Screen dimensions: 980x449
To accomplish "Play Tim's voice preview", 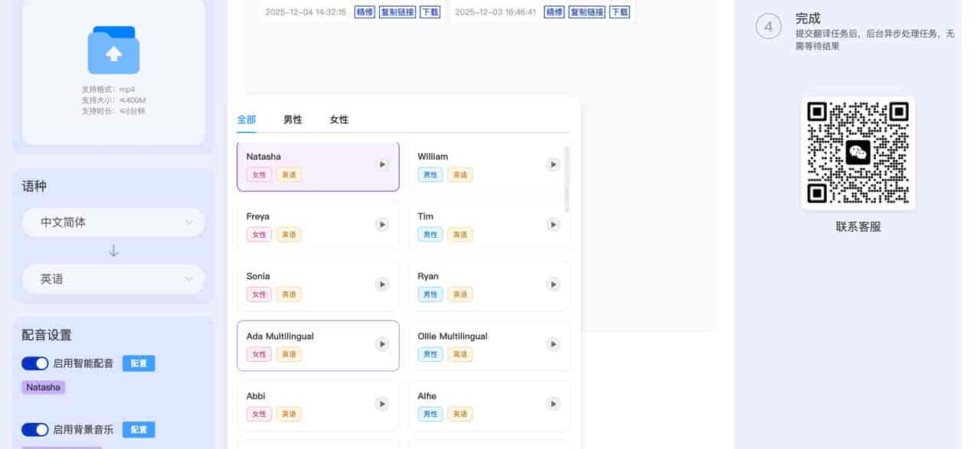I will (x=553, y=224).
